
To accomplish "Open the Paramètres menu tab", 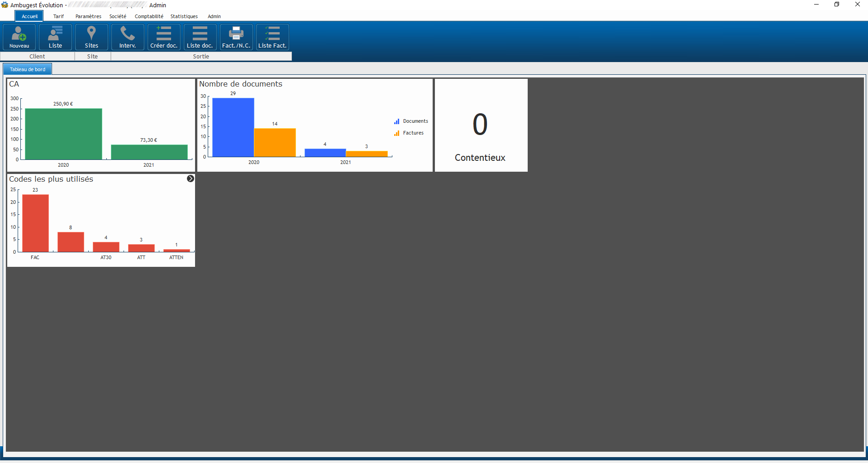I will (x=88, y=16).
